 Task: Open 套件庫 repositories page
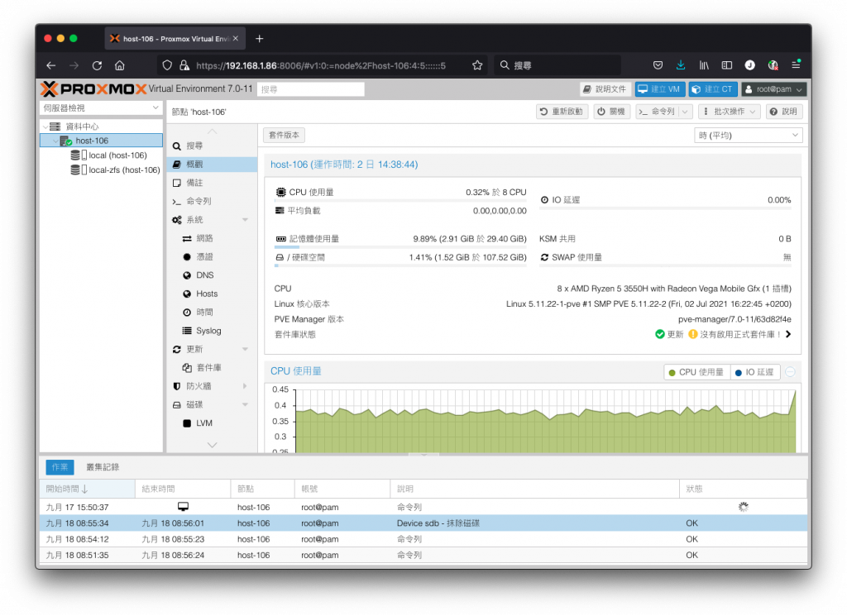click(x=212, y=368)
